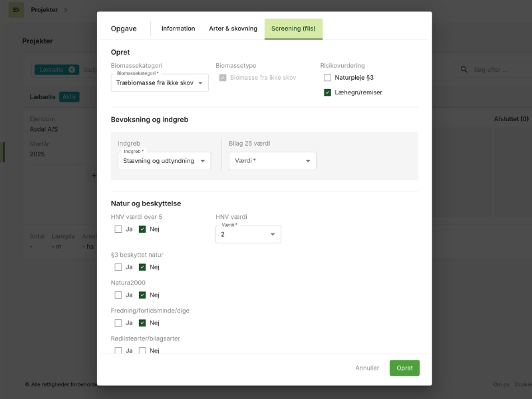532x399 pixels.
Task: Click the Bevoksning og indgreb heading
Action: 150,120
